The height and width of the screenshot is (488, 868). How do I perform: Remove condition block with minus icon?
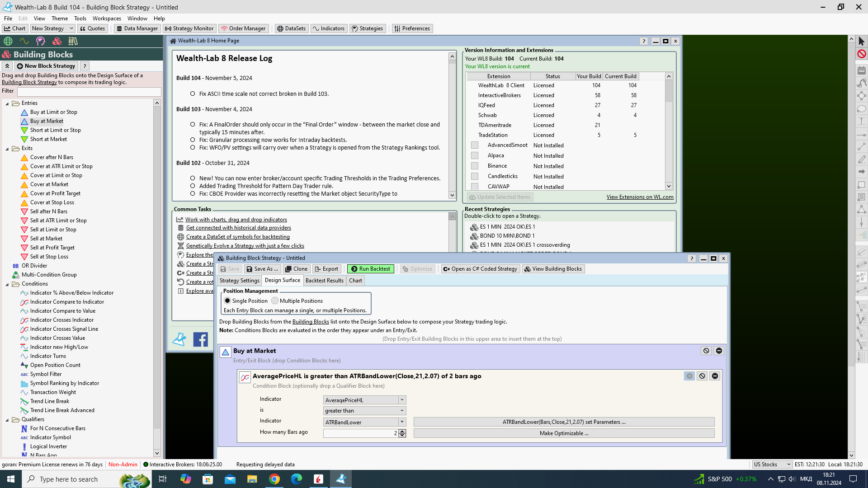pyautogui.click(x=715, y=376)
